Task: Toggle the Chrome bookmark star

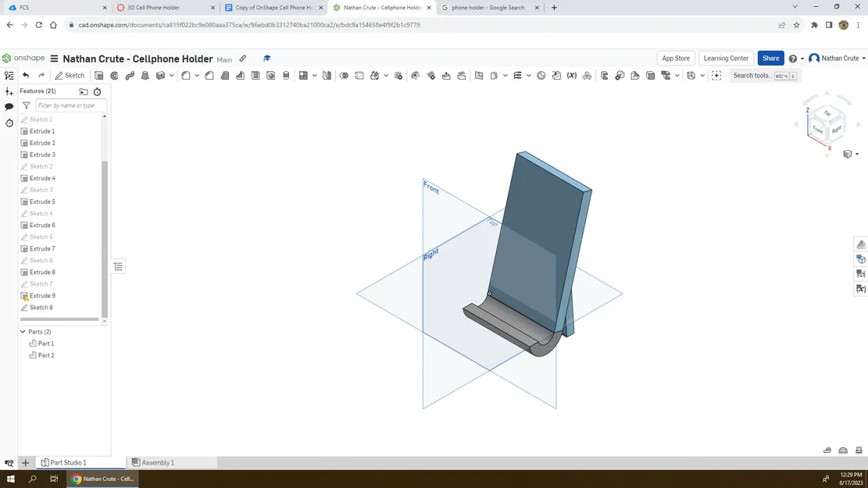Action: pos(797,25)
